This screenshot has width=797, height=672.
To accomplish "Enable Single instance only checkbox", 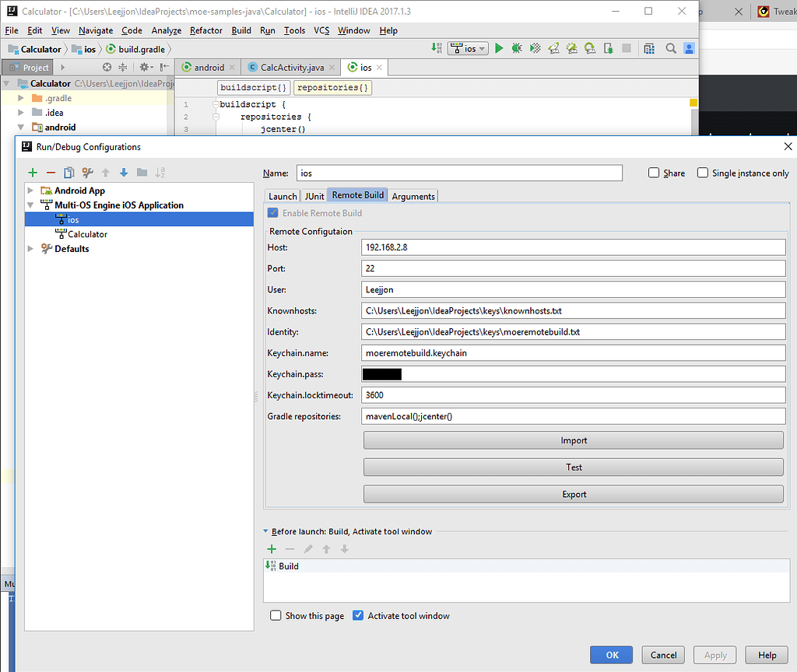I will coord(703,173).
